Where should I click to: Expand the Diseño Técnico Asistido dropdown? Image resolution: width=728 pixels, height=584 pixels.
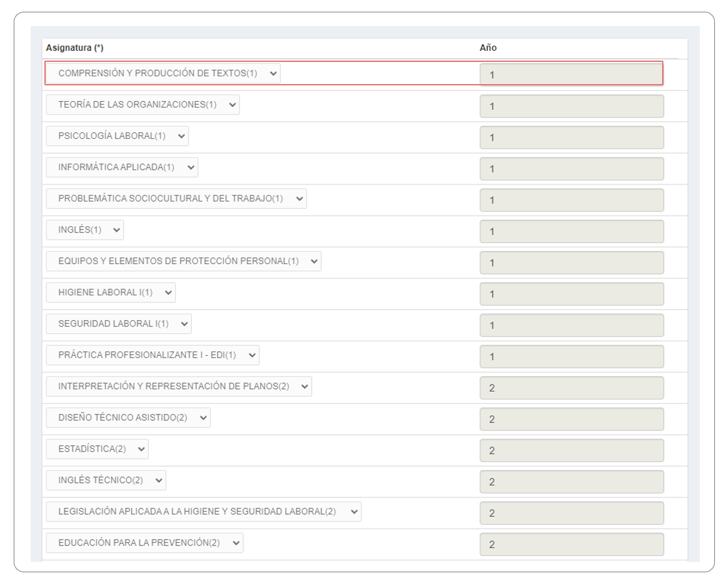(x=129, y=418)
